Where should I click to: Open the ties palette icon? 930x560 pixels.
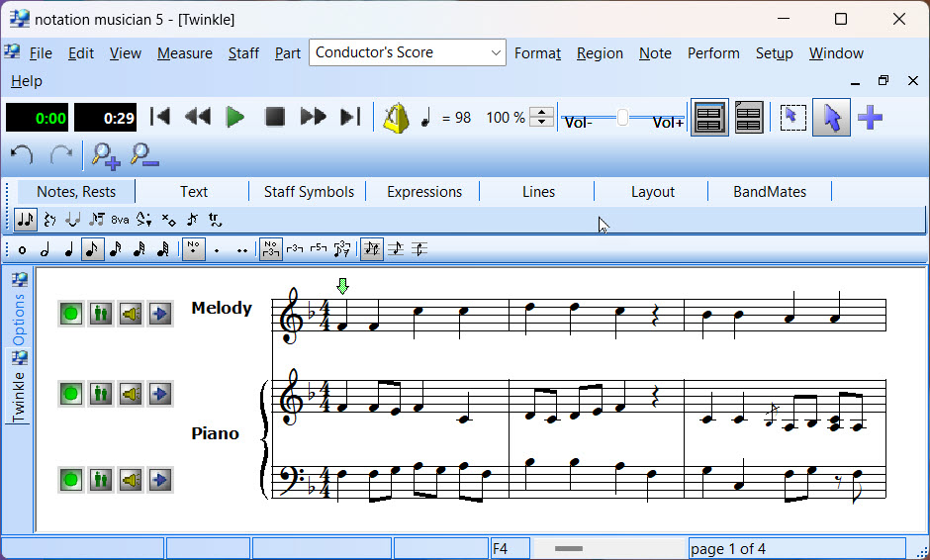(x=73, y=220)
